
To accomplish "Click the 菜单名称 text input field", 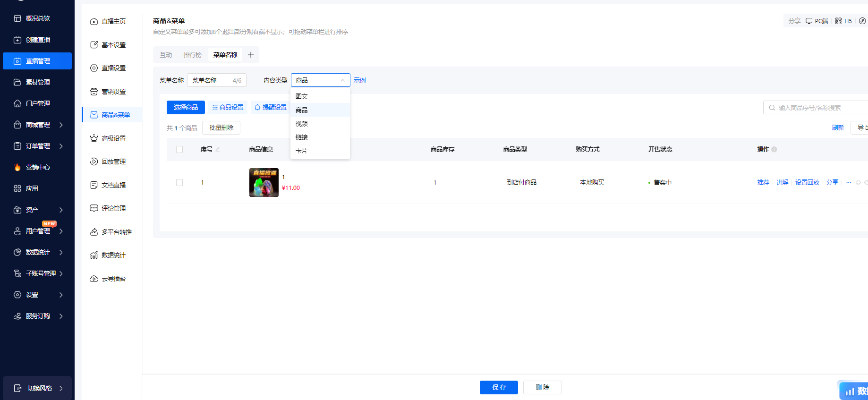I will coord(211,80).
